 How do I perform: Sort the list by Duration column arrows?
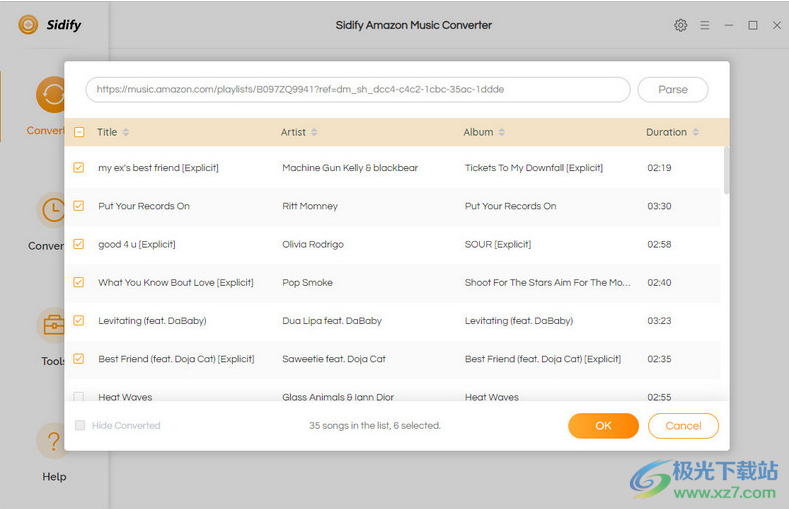point(695,132)
